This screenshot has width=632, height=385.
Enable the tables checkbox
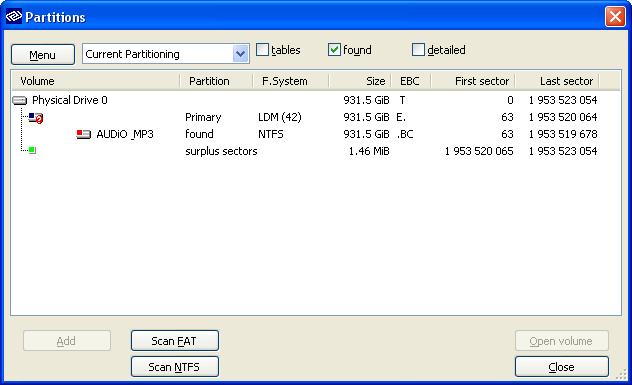click(x=262, y=50)
